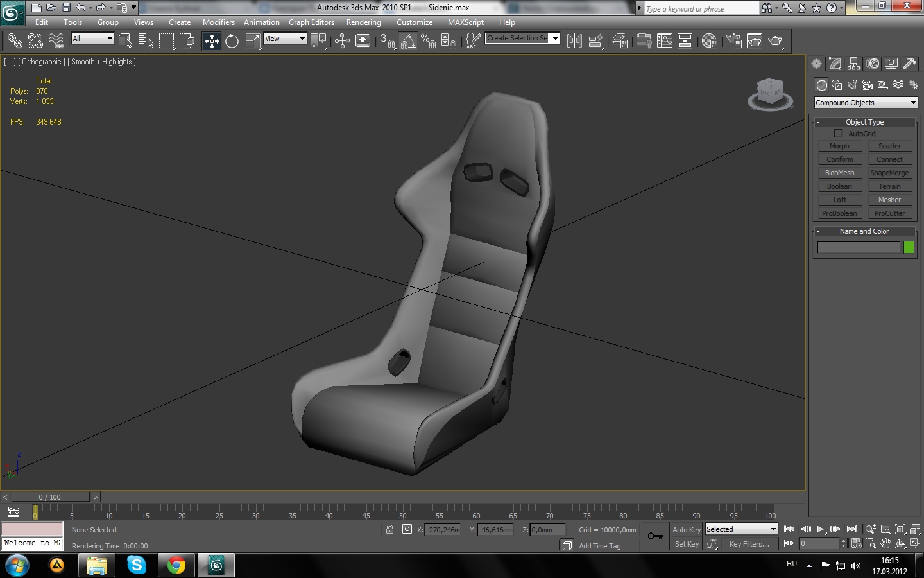Open Curve Editor from toolbar
This screenshot has width=924, height=578.
click(x=665, y=42)
